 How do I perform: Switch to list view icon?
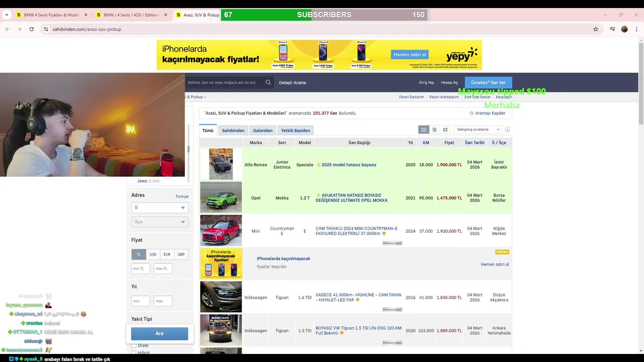pos(435,130)
